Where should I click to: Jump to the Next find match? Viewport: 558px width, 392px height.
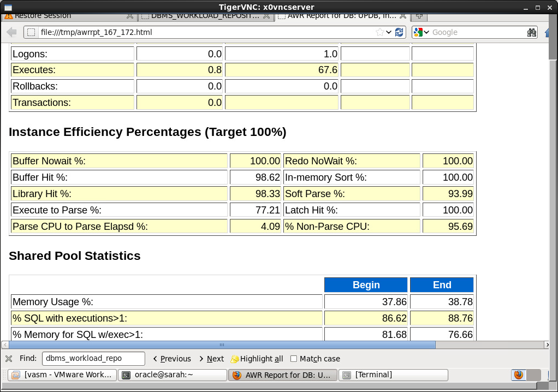[211, 359]
